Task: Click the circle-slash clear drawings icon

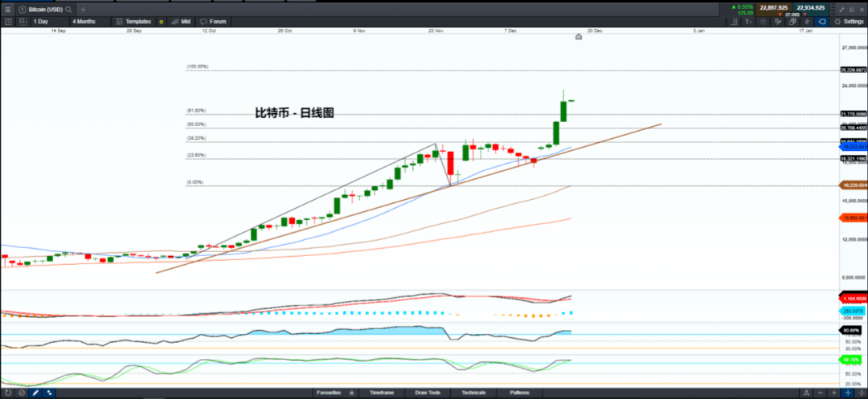Action: tap(22, 393)
